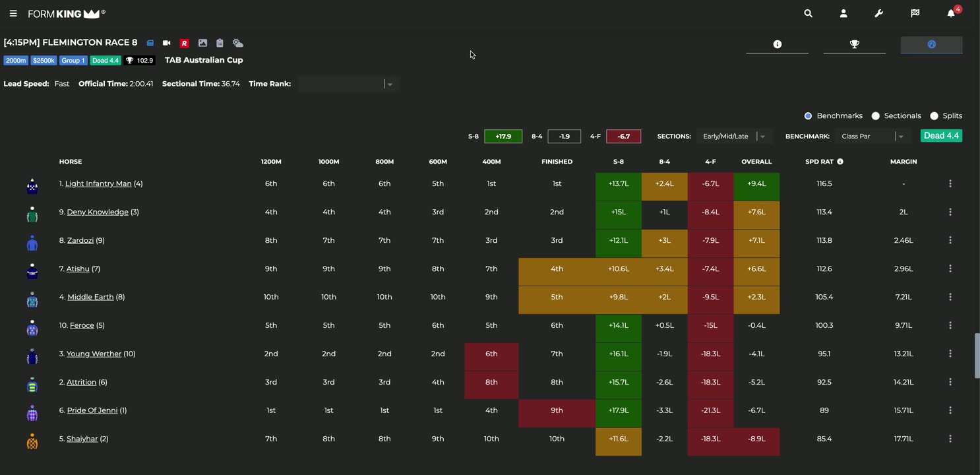Expand the Time Rank dropdown

click(x=389, y=84)
